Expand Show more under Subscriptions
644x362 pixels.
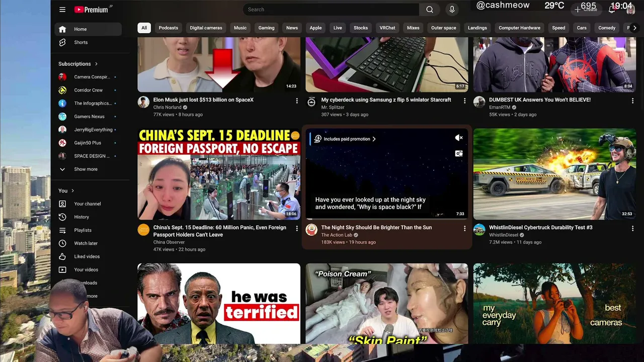pos(88,169)
